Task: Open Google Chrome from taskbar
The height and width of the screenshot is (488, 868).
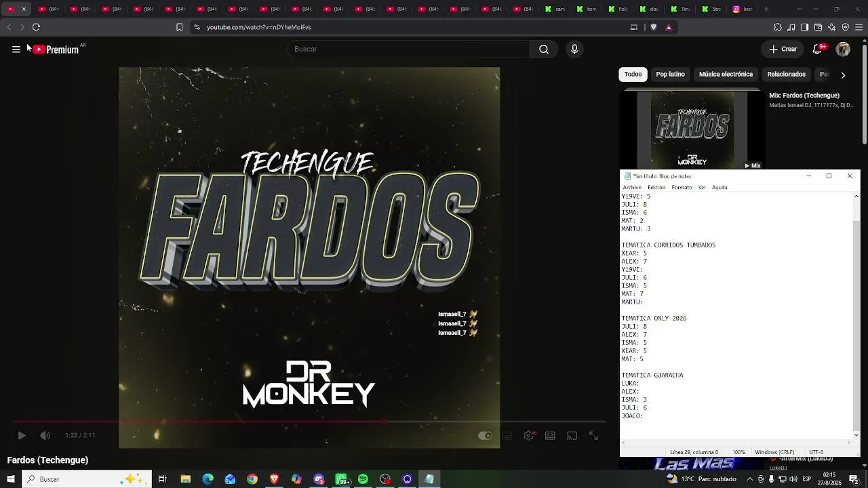Action: [x=252, y=479]
